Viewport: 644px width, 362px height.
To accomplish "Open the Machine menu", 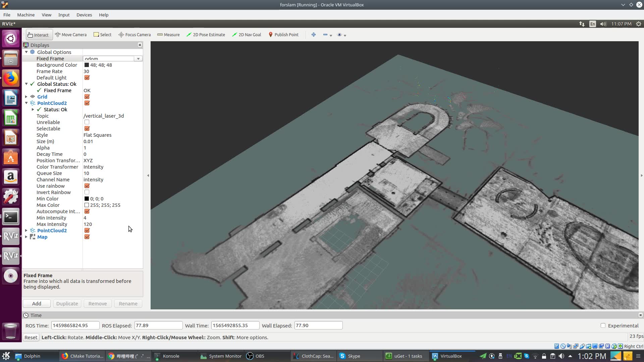I will [x=26, y=15].
